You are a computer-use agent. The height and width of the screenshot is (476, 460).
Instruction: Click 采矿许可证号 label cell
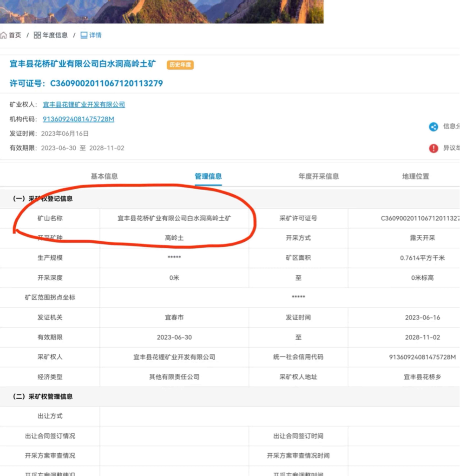[x=298, y=218]
